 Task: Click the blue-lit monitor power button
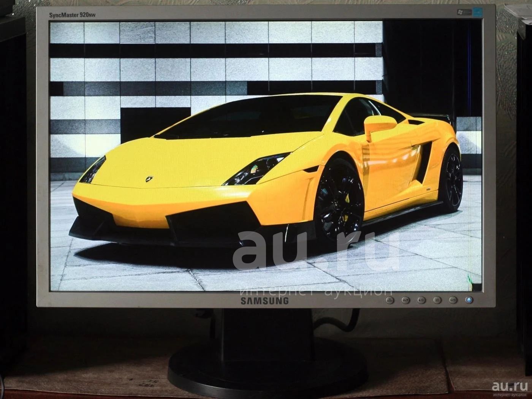pos(469,300)
